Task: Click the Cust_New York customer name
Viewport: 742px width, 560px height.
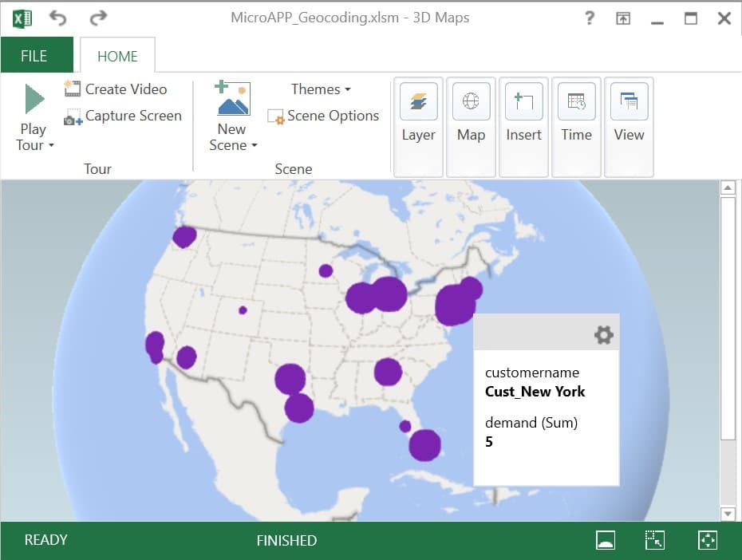Action: click(535, 392)
